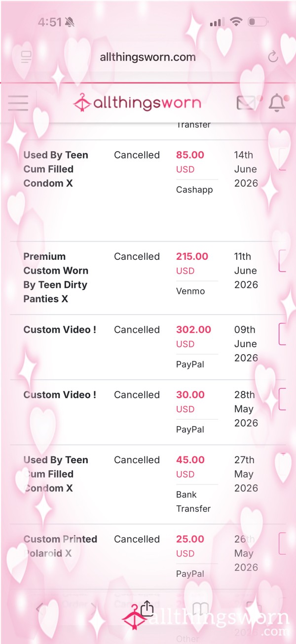This screenshot has height=644, width=296.
Task: Select the 215.00 USD Venmo order title
Action: click(56, 278)
